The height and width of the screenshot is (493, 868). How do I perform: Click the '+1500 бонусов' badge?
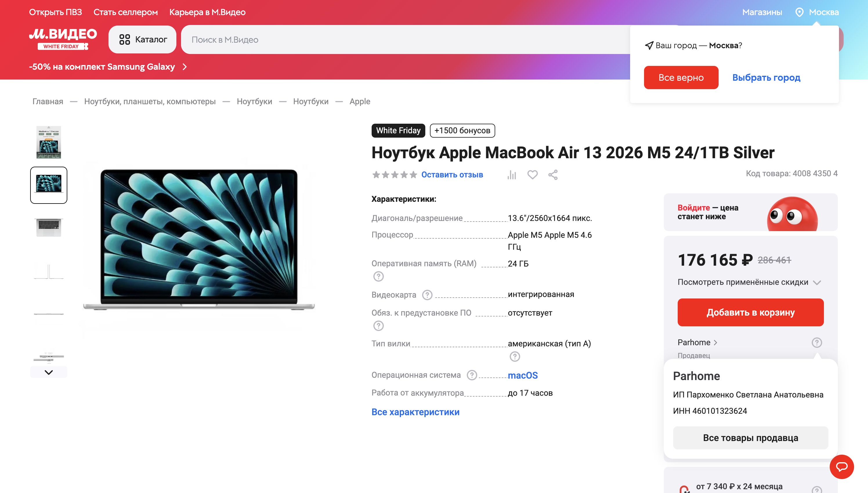(x=462, y=130)
